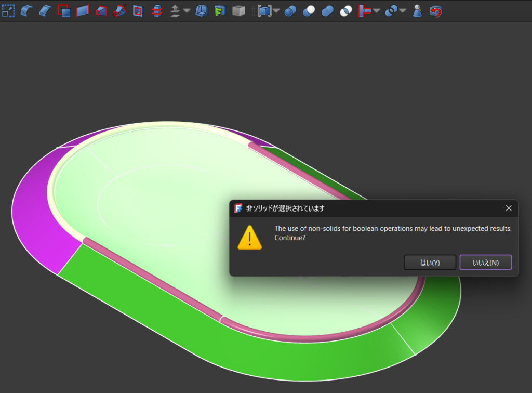The image size is (532, 393).
Task: Close the non-solid warning dialog
Action: [509, 208]
